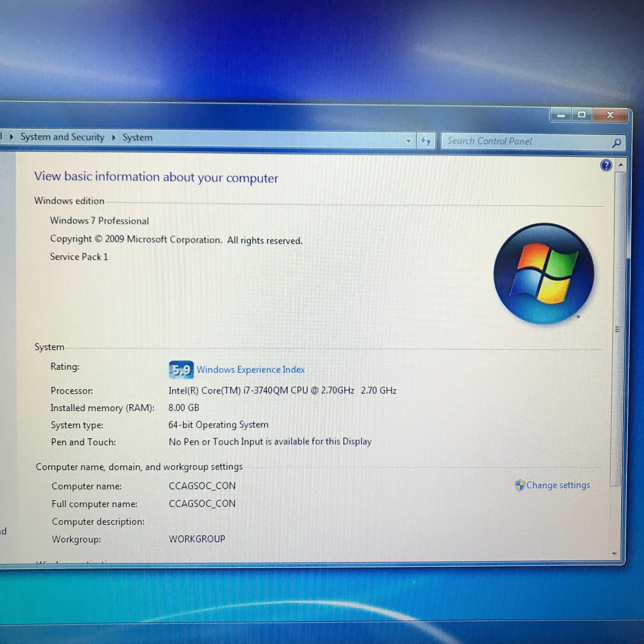Viewport: 644px width, 644px height.
Task: Click the 'Rating:' label
Action: click(65, 367)
